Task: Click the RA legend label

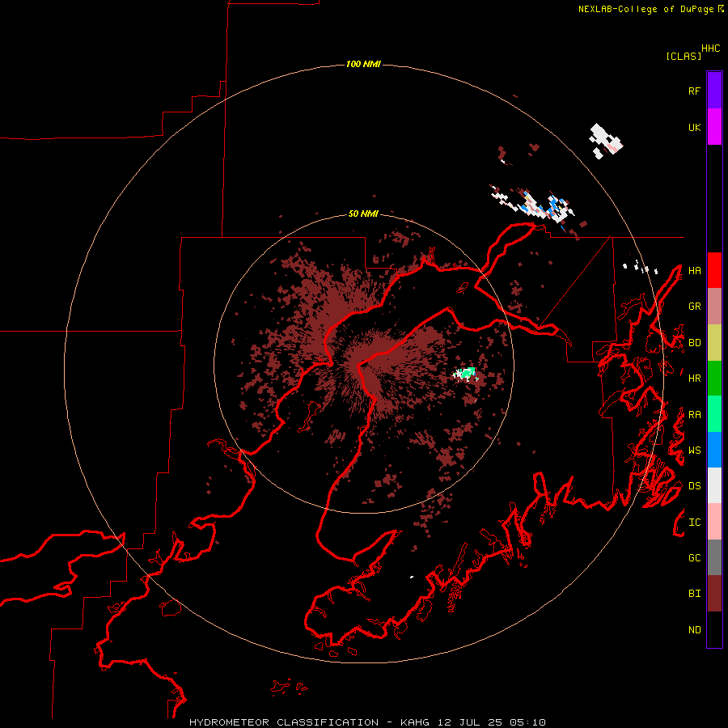Action: (694, 415)
